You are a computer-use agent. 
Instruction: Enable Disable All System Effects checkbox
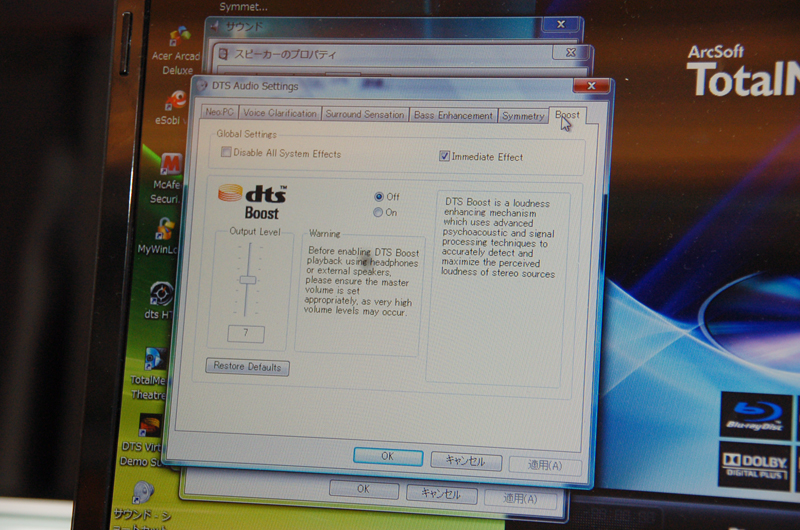click(226, 154)
